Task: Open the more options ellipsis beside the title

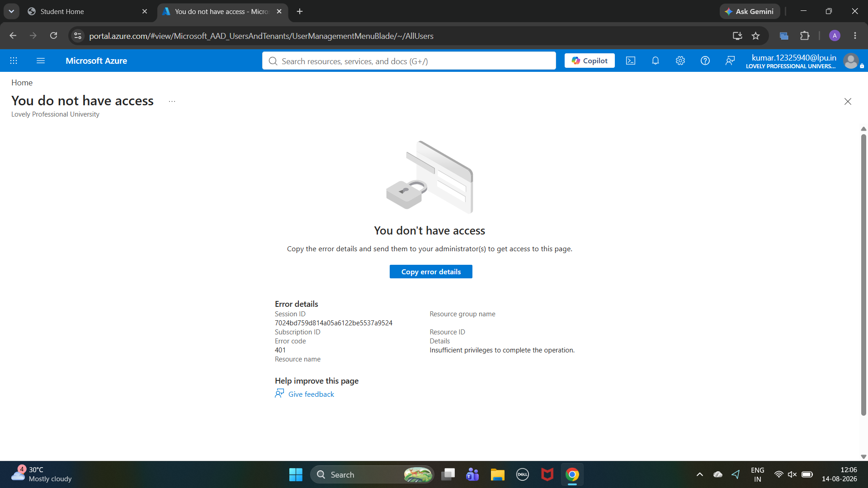Action: (172, 102)
